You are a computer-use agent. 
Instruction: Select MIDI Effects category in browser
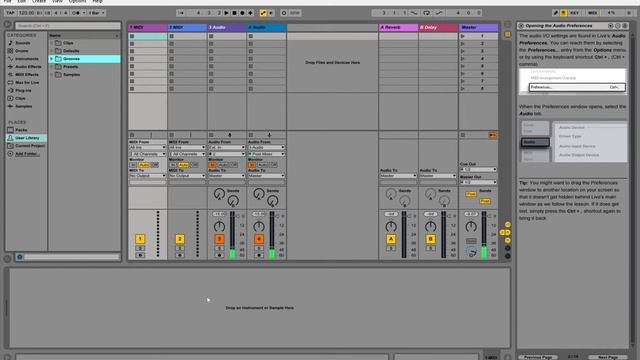coord(27,75)
